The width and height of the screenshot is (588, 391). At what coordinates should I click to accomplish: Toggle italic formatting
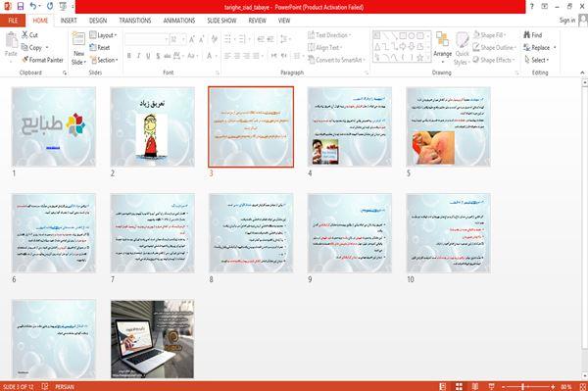pos(138,56)
